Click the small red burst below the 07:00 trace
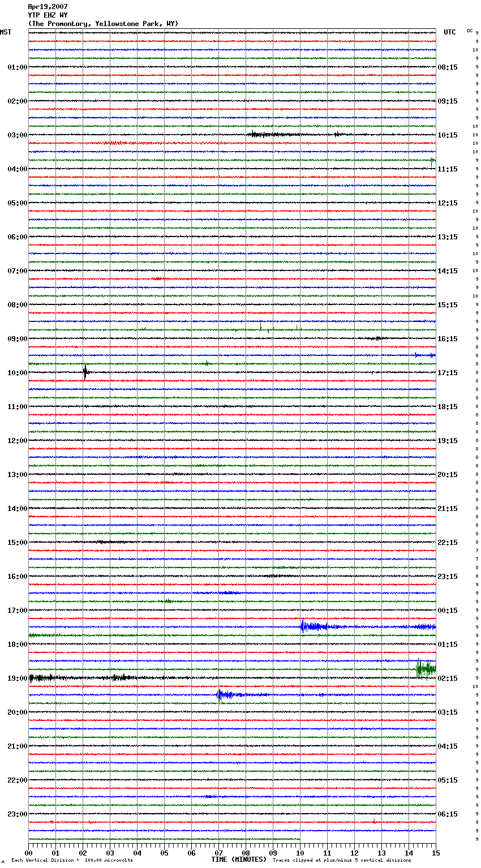Image resolution: width=481 pixels, height=868 pixels. (158, 279)
